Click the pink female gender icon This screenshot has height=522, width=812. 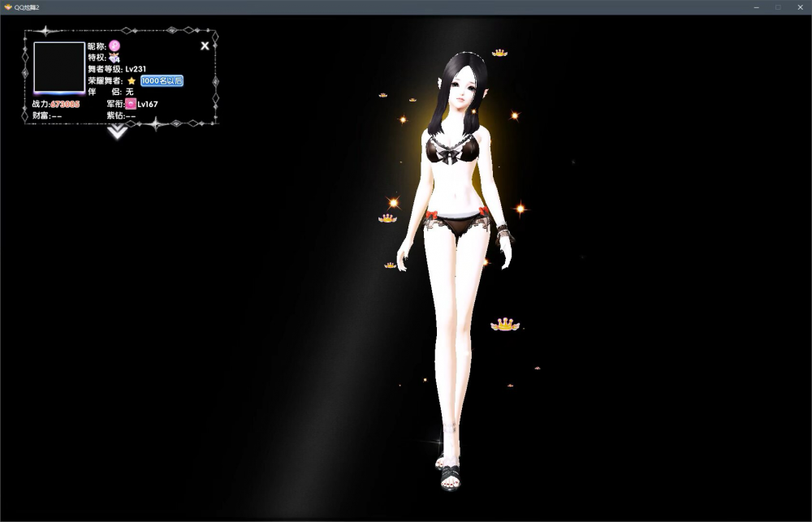click(x=114, y=46)
